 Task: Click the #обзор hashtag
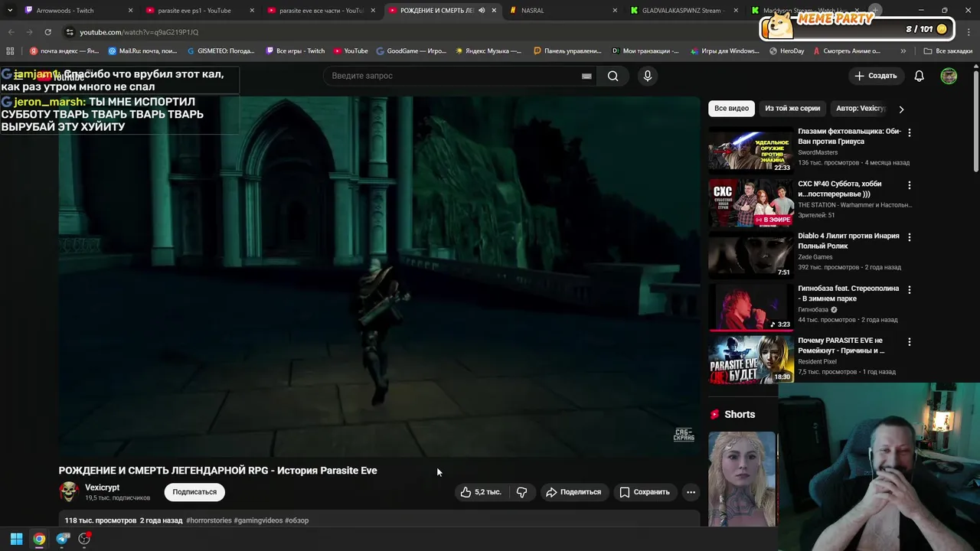[296, 520]
